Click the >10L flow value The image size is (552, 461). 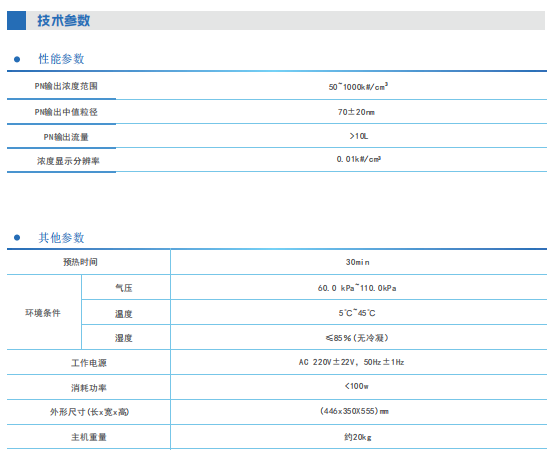click(359, 136)
